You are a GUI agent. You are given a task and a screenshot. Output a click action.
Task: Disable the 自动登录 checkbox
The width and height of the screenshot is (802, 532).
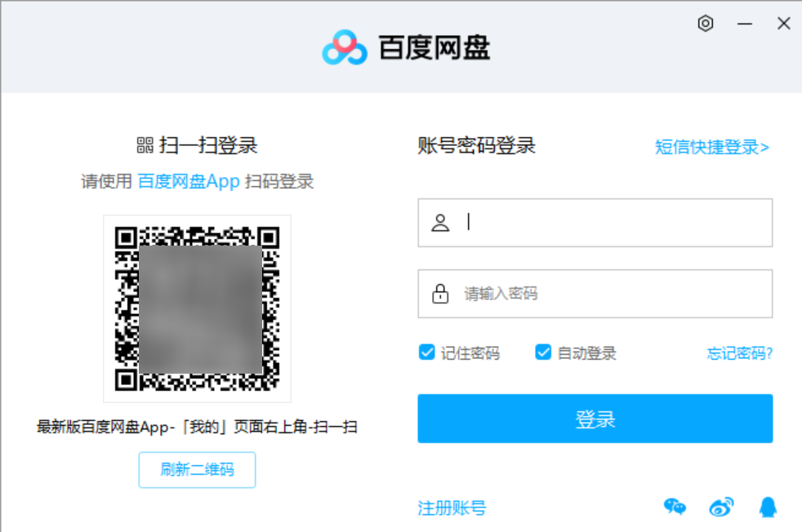542,352
